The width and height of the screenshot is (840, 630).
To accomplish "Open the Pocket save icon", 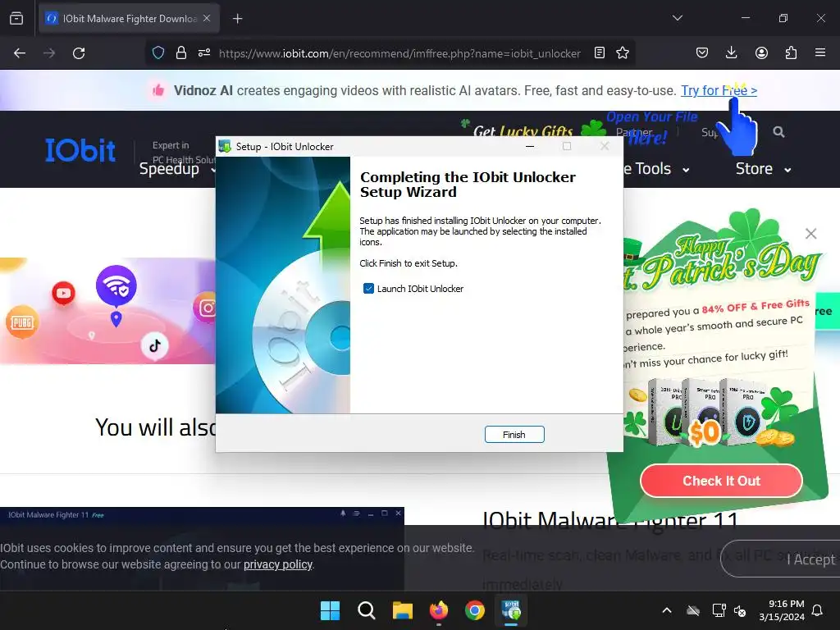I will (x=702, y=53).
